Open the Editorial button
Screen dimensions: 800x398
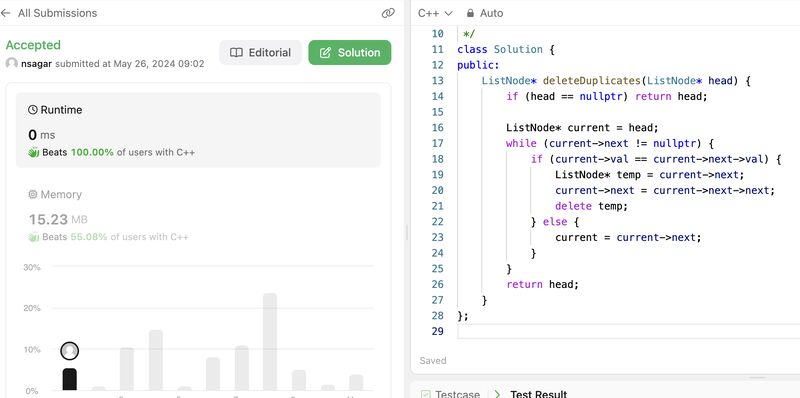260,53
